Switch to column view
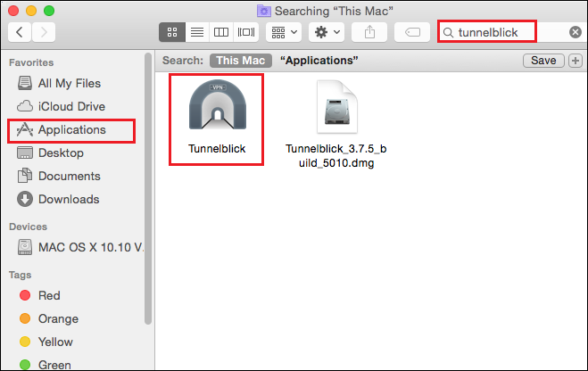The image size is (588, 371). pos(221,32)
